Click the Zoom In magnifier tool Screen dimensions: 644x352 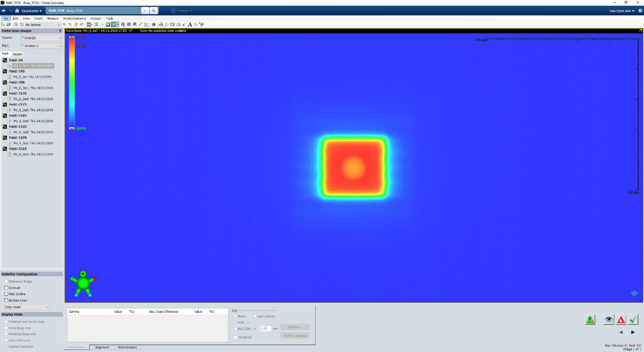[x=64, y=24]
